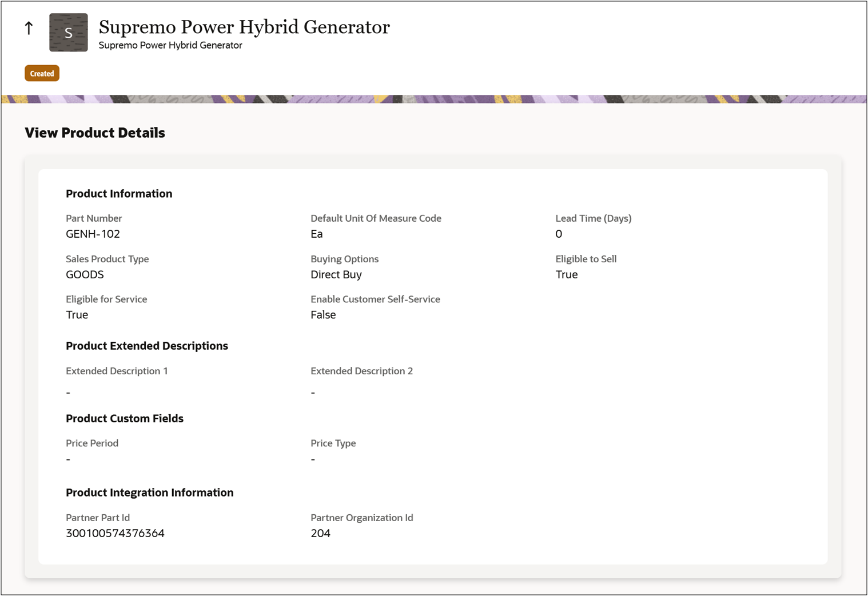Viewport: 868px width, 596px height.
Task: Click the Partner Organization Id value 204
Action: (x=320, y=533)
